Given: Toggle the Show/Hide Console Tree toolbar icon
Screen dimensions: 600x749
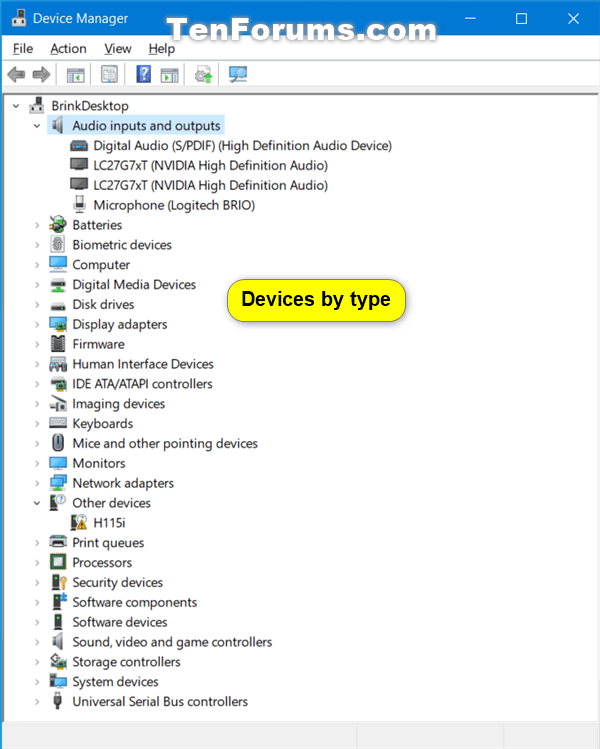Looking at the screenshot, I should coord(75,75).
